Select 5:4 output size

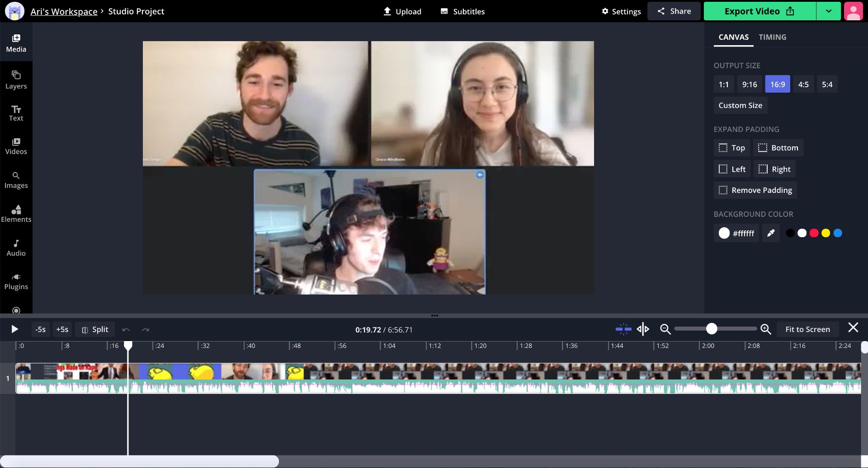(x=827, y=84)
